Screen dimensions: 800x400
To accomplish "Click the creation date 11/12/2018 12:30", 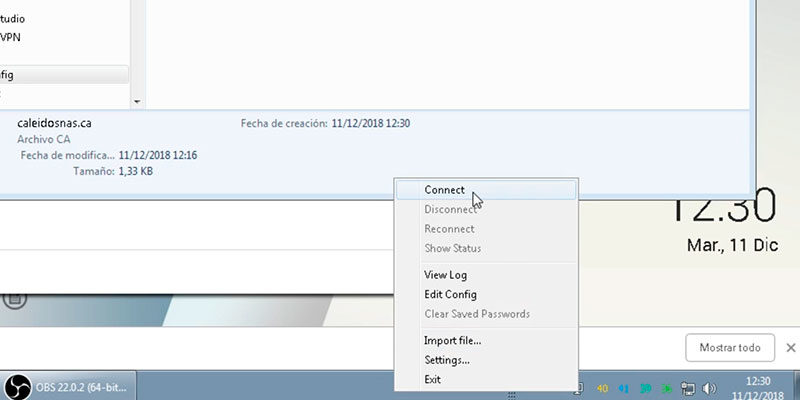I will [x=370, y=123].
